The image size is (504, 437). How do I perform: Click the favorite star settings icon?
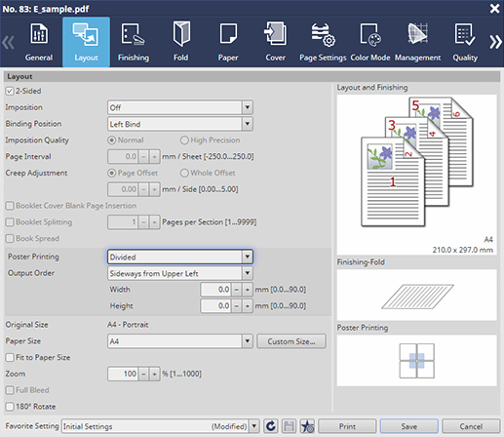[307, 426]
